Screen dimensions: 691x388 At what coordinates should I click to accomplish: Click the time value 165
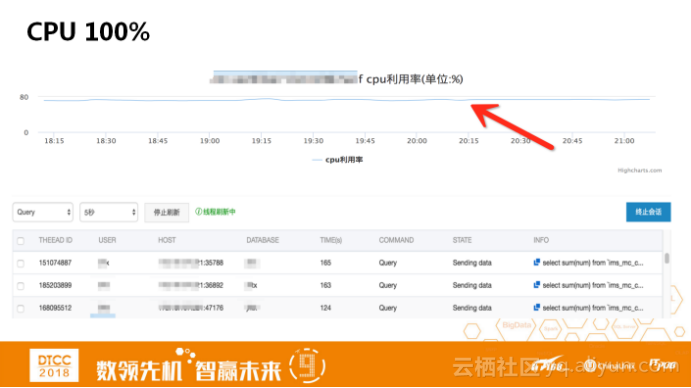(325, 263)
